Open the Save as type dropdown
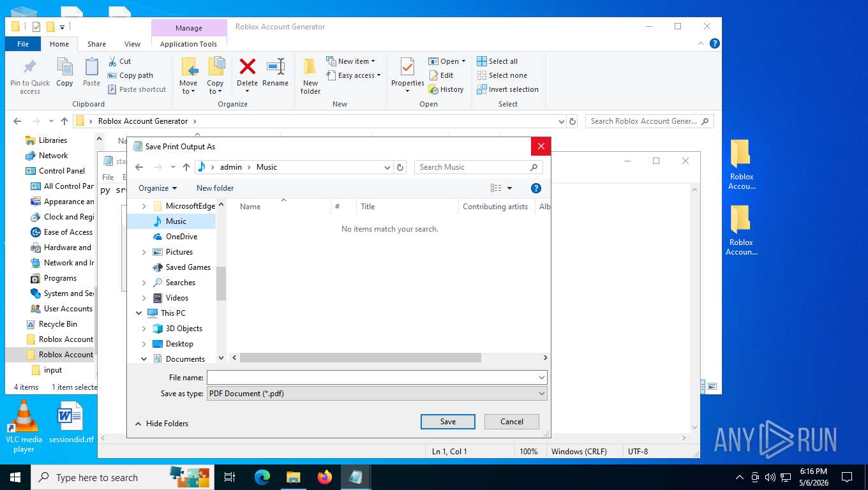This screenshot has width=868, height=490. (x=542, y=394)
